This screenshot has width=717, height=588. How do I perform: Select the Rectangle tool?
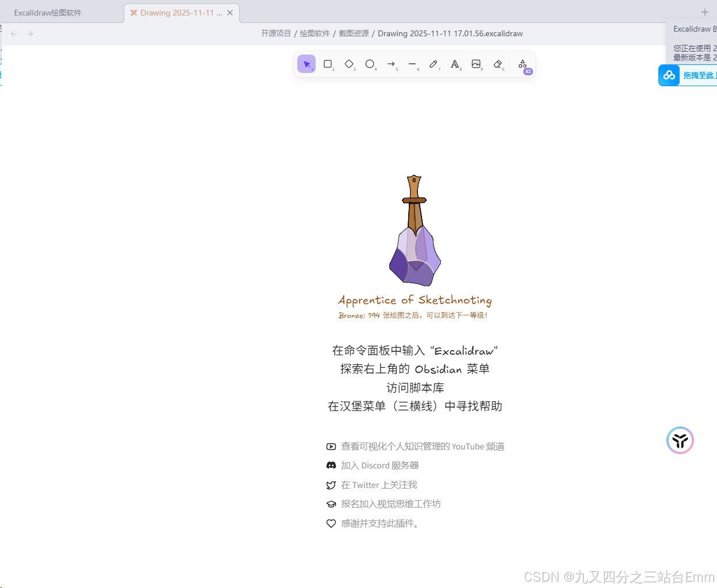pos(328,64)
